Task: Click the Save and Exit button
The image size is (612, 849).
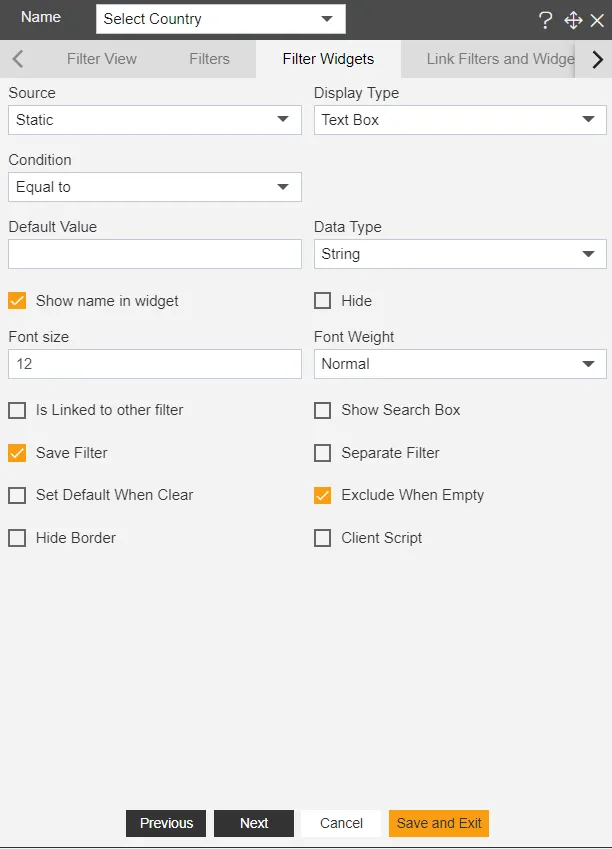Action: tap(439, 823)
